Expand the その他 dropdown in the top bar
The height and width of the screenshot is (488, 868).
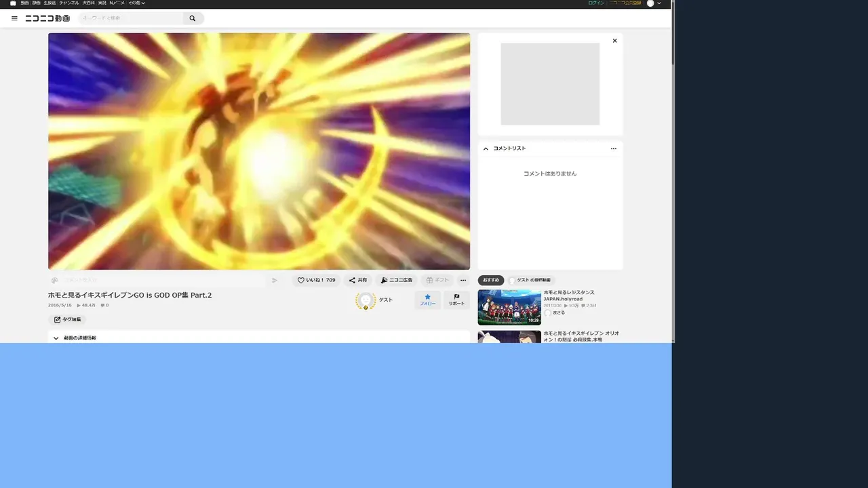point(136,3)
